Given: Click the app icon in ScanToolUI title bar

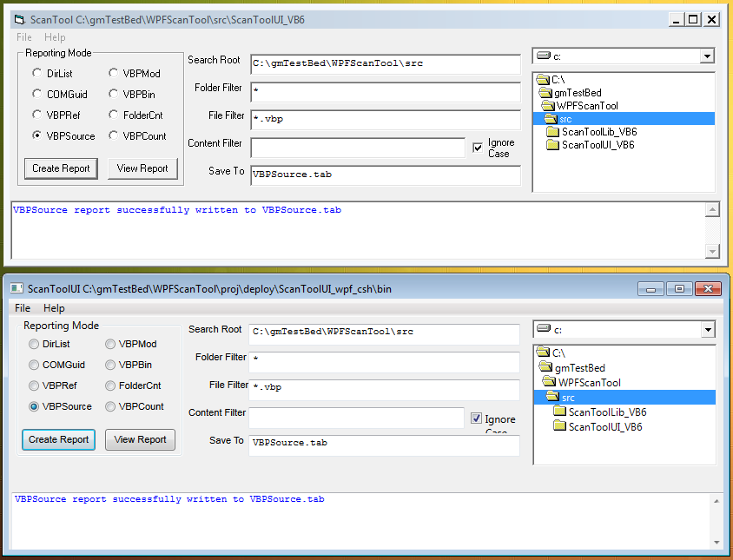Looking at the screenshot, I should pyautogui.click(x=17, y=289).
